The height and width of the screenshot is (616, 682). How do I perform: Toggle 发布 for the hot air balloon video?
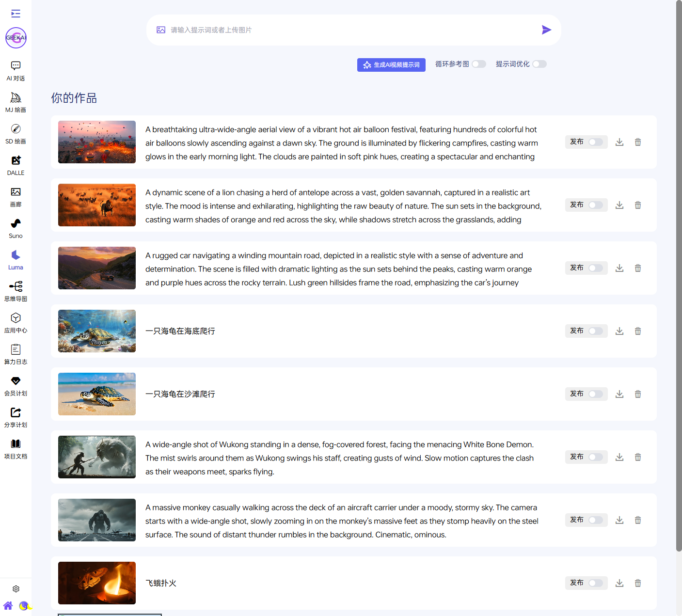pyautogui.click(x=596, y=142)
